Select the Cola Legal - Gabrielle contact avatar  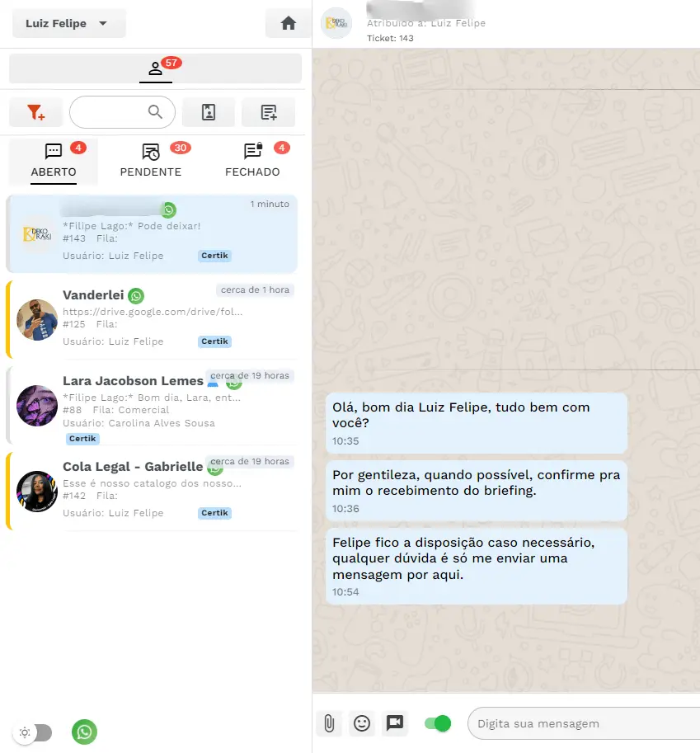[x=36, y=491]
